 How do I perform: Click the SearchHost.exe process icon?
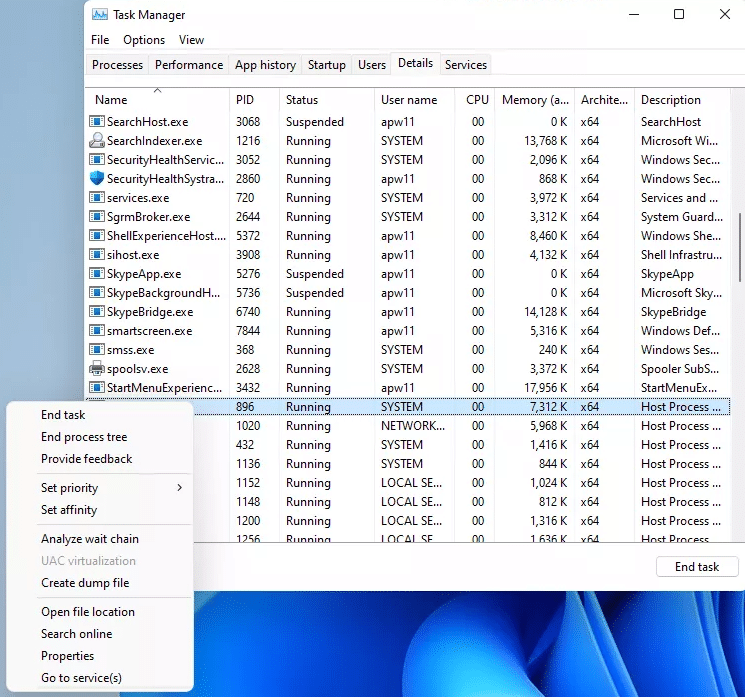pos(97,122)
